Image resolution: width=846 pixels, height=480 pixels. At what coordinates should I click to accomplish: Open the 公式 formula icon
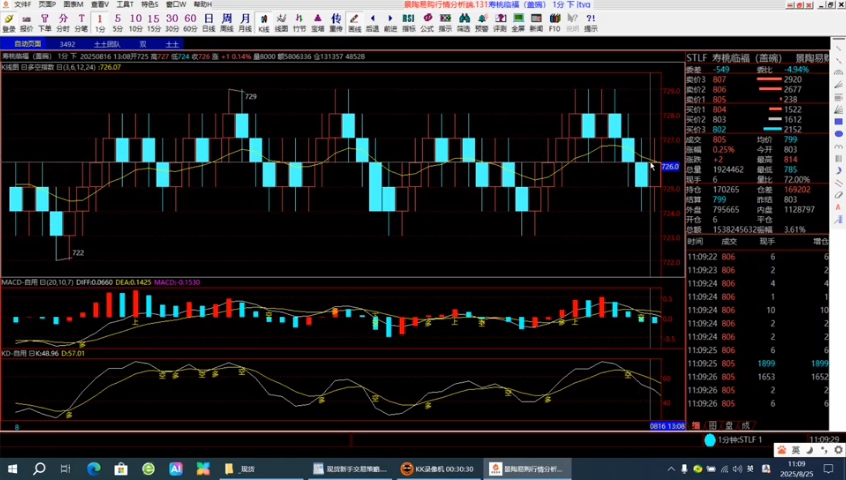[x=427, y=23]
